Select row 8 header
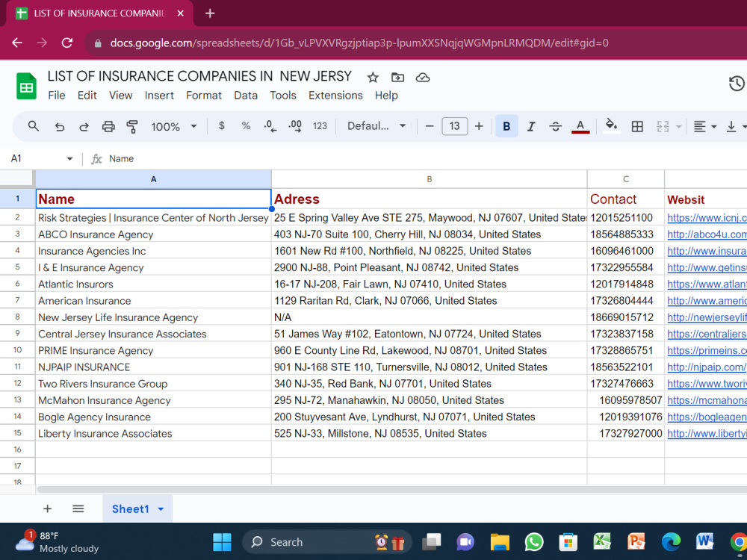This screenshot has width=747, height=560. pyautogui.click(x=18, y=317)
